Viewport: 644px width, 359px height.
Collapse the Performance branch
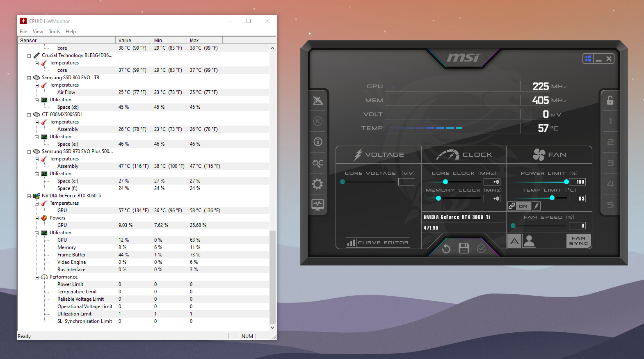point(37,277)
